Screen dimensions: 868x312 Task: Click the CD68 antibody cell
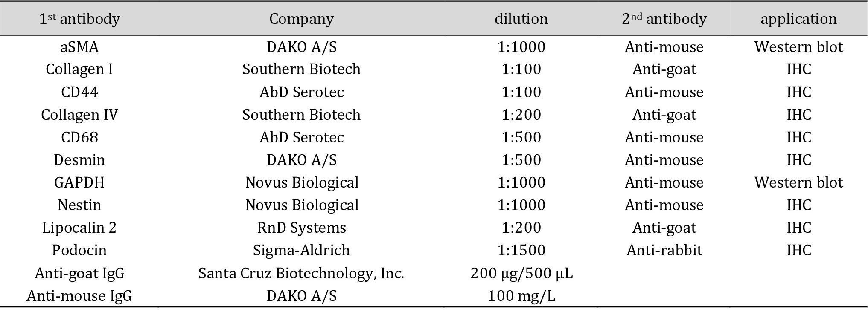(79, 137)
